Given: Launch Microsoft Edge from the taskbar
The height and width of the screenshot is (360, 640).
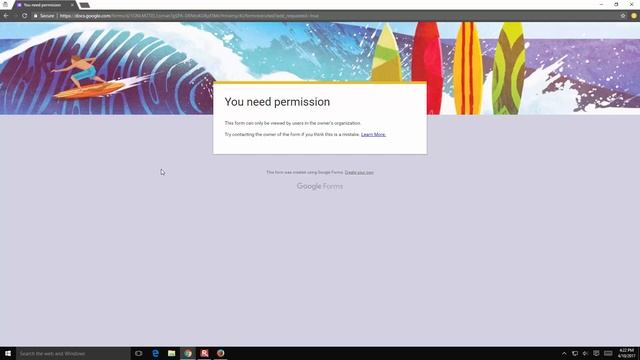Looking at the screenshot, I should click(155, 353).
